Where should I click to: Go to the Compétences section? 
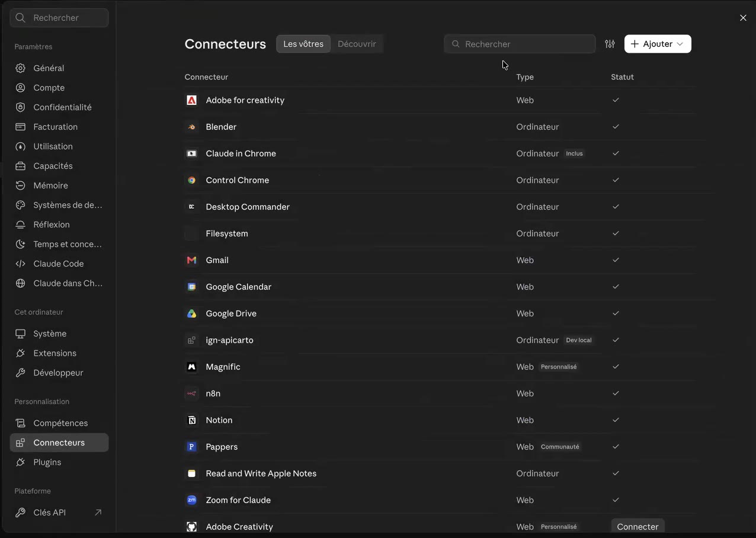59,423
